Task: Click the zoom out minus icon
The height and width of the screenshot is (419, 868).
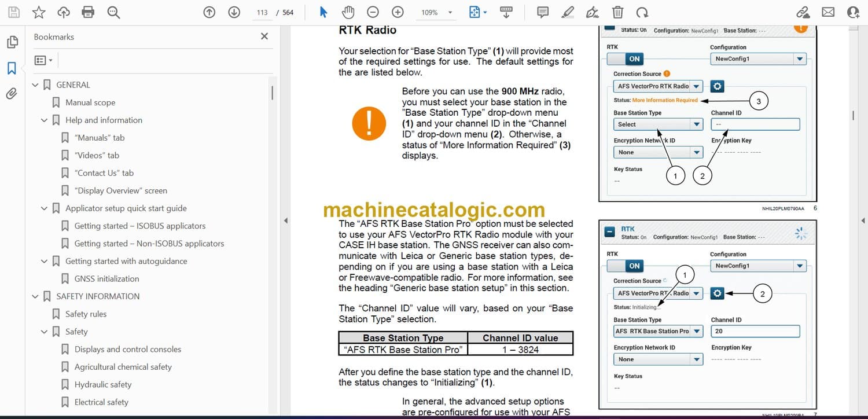Action: [x=373, y=12]
